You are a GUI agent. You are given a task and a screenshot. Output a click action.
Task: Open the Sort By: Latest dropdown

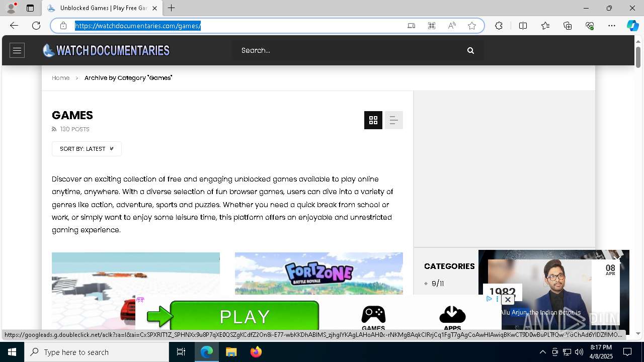[x=87, y=149]
